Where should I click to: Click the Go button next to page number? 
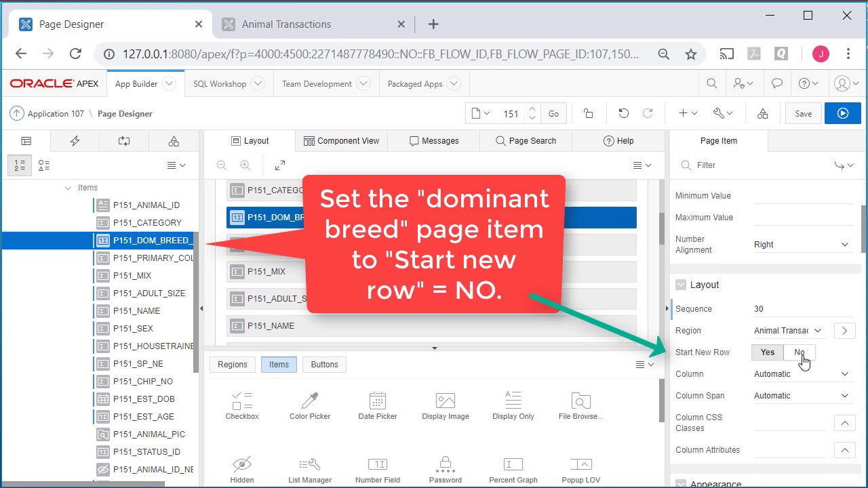coord(553,114)
